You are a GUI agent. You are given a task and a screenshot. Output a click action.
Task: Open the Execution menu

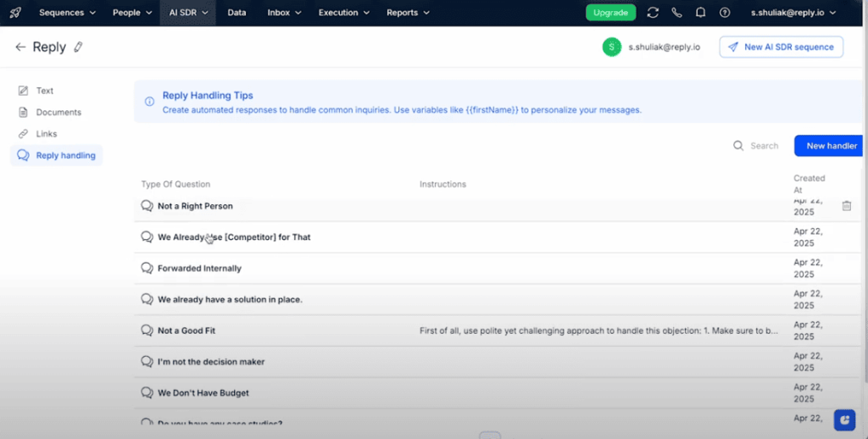(x=344, y=13)
